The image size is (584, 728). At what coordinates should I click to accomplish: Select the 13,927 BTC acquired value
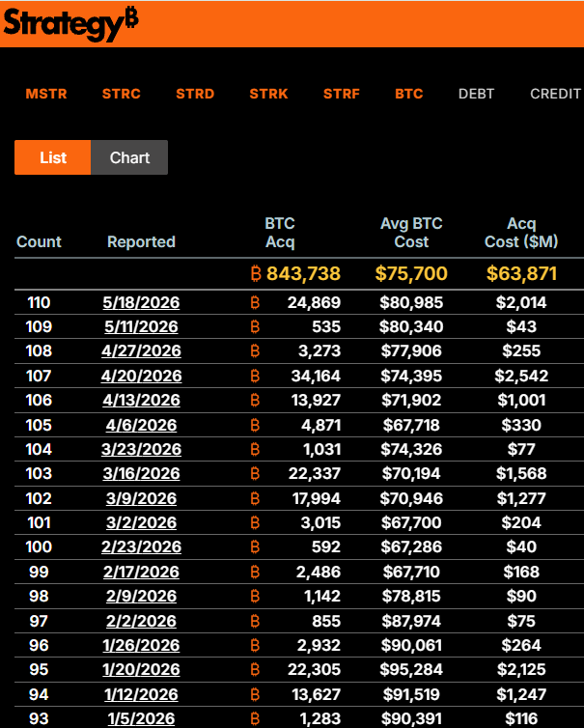[317, 401]
